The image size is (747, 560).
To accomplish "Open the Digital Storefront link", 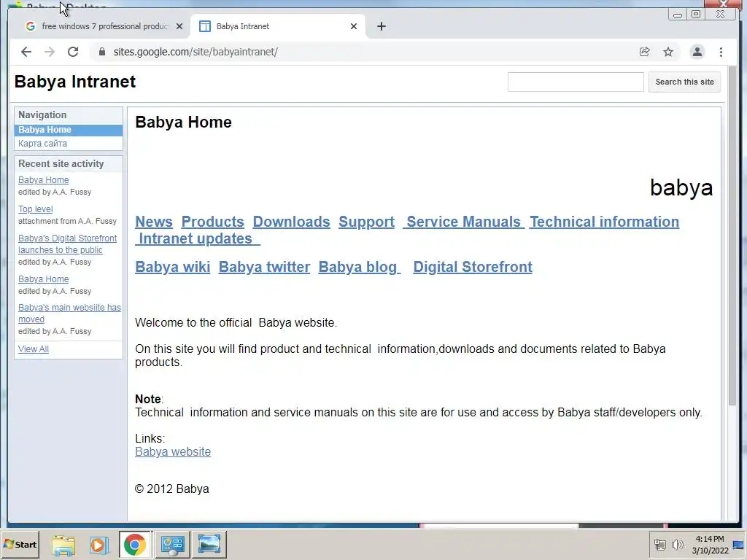I will click(x=473, y=267).
